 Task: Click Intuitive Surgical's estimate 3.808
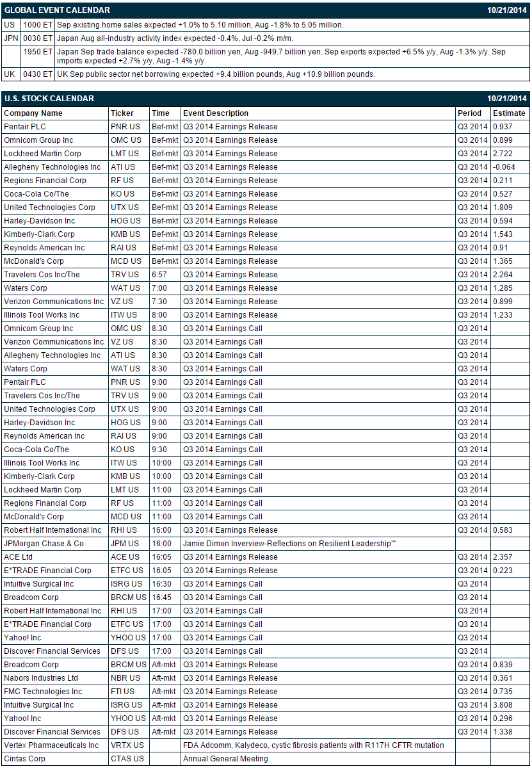click(503, 705)
